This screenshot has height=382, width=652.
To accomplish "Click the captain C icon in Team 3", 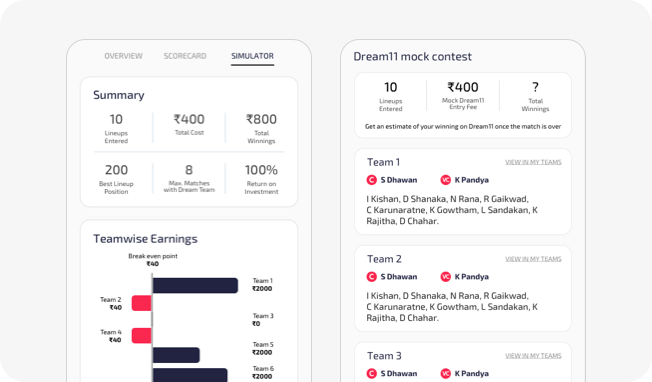I will (x=371, y=374).
